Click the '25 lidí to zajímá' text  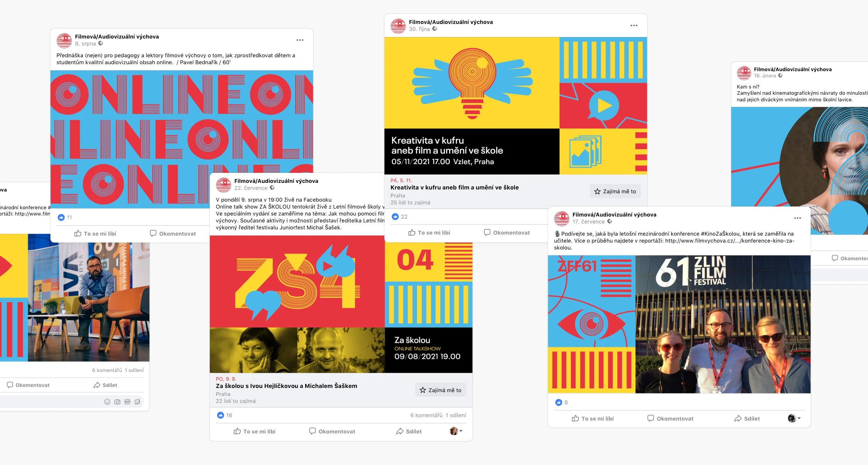410,203
